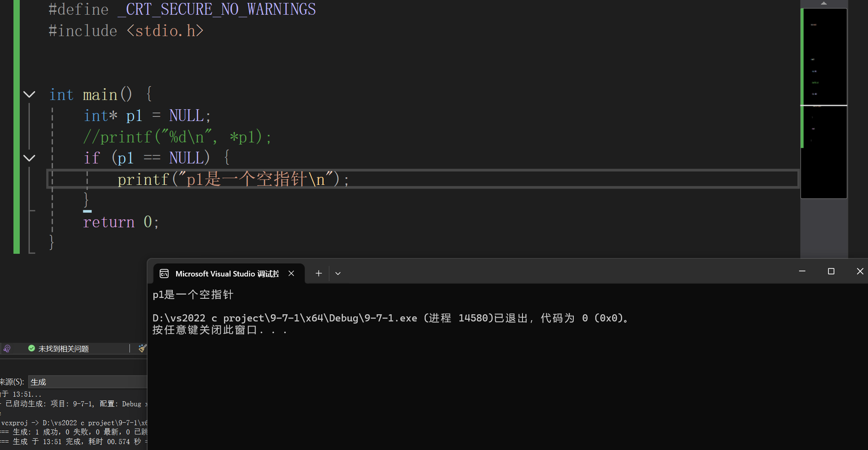Click the console tab terminal icon

click(164, 274)
